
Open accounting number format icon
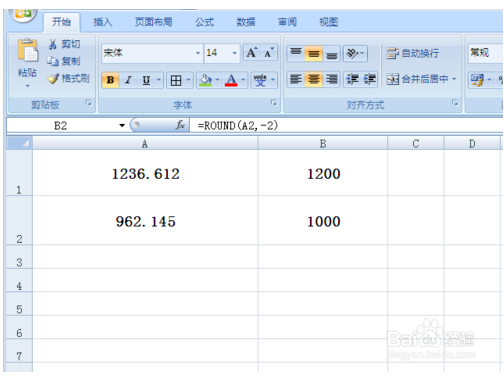click(477, 80)
